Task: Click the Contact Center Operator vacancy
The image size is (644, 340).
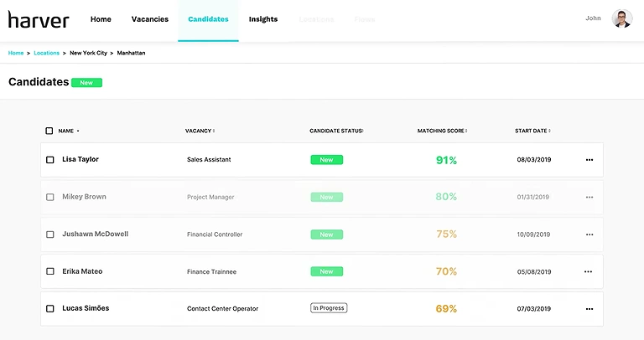Action: [x=222, y=308]
